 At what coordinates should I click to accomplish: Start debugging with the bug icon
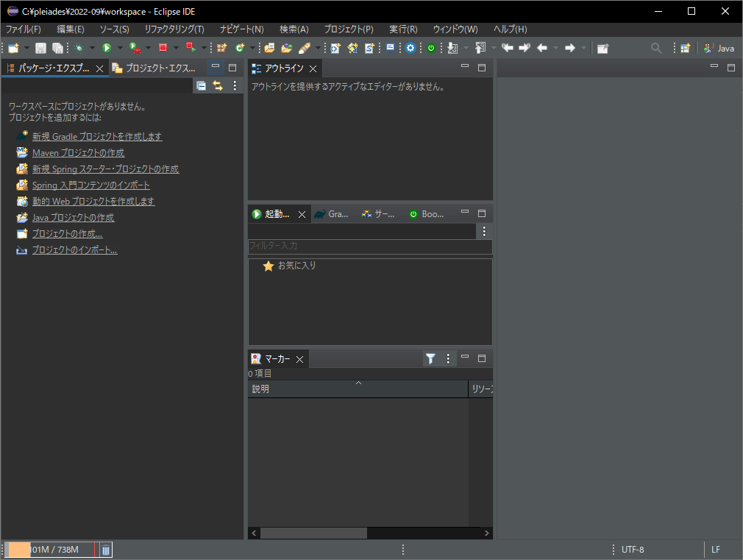click(79, 48)
